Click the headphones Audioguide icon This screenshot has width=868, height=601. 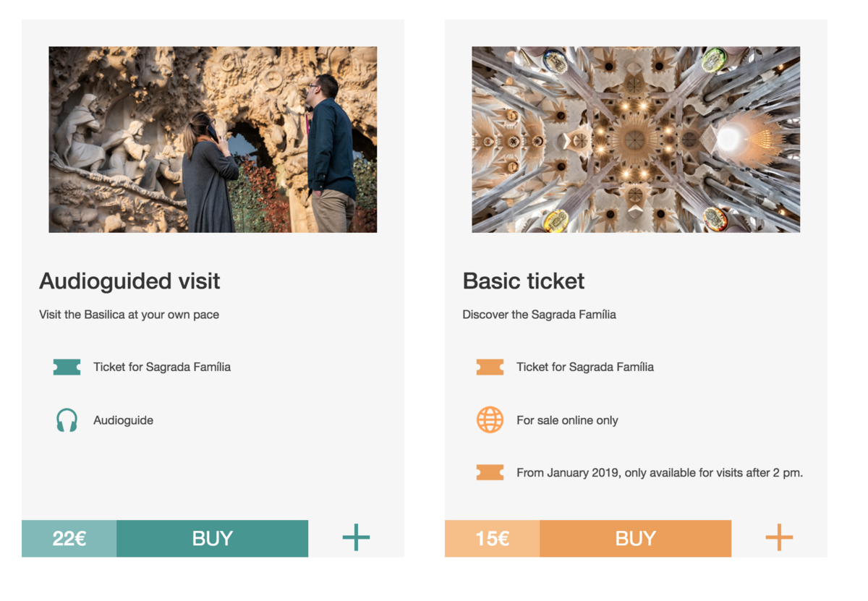[67, 420]
